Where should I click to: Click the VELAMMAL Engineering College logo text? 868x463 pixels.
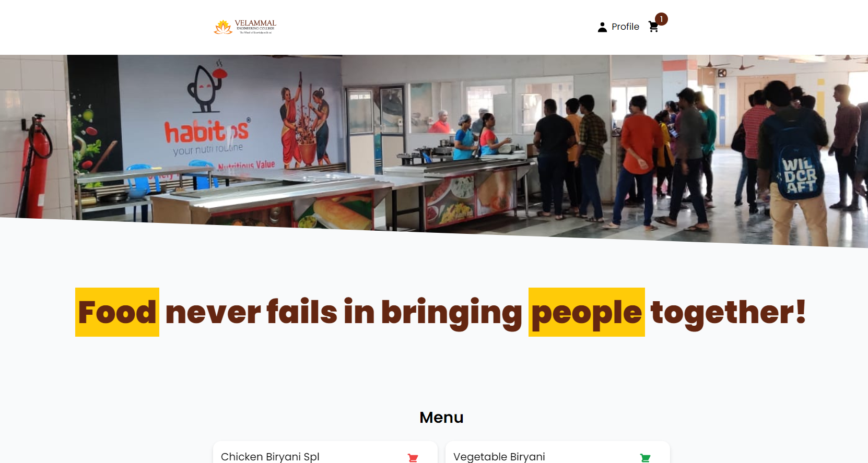(x=255, y=27)
